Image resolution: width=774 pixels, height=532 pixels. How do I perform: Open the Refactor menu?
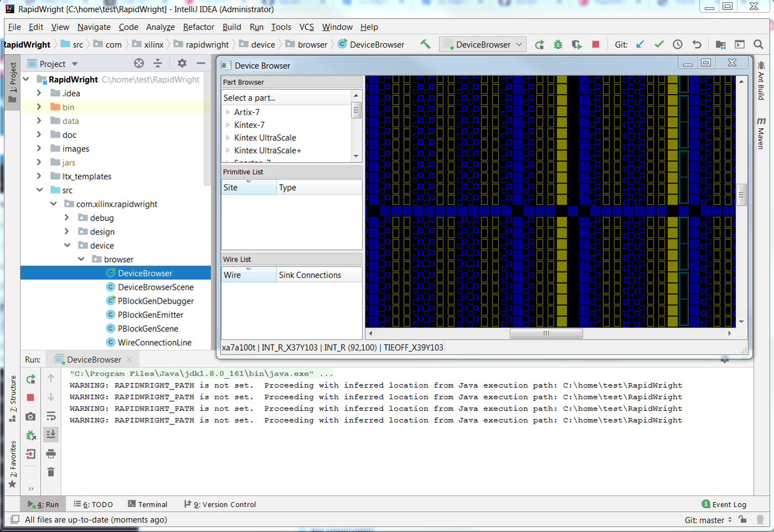198,27
